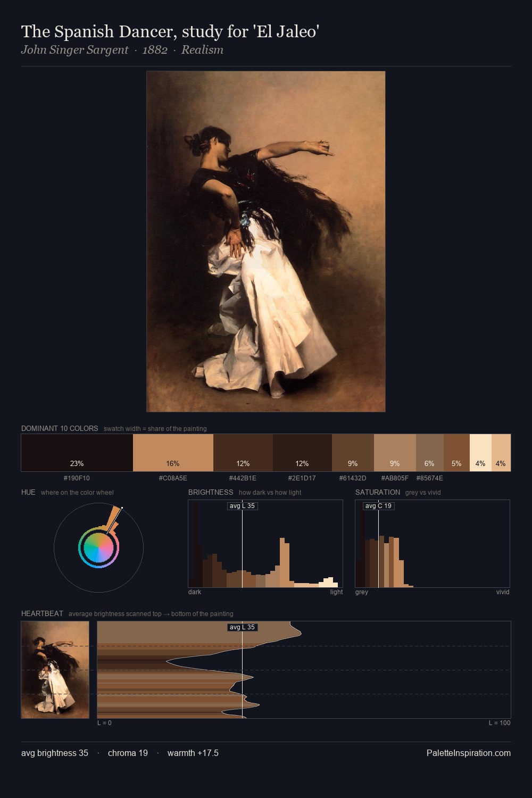
Task: Click the tallest tan bar in Brightness histogram
Action: [282, 562]
